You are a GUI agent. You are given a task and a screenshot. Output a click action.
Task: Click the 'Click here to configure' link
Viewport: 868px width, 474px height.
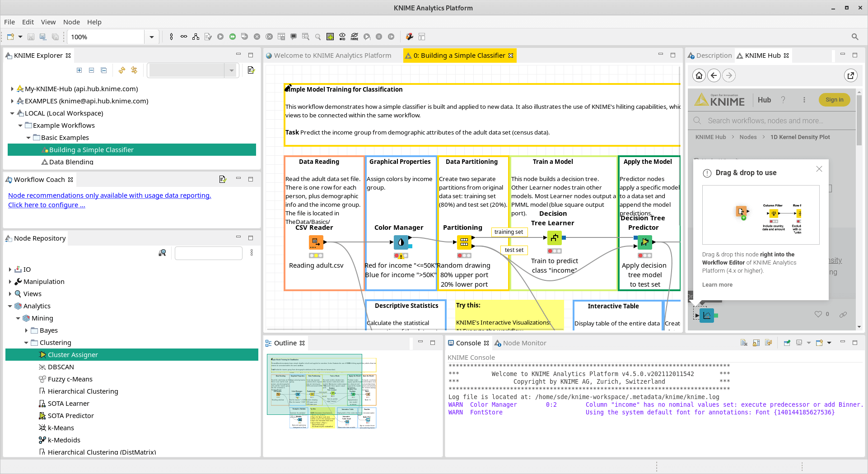[x=47, y=205]
